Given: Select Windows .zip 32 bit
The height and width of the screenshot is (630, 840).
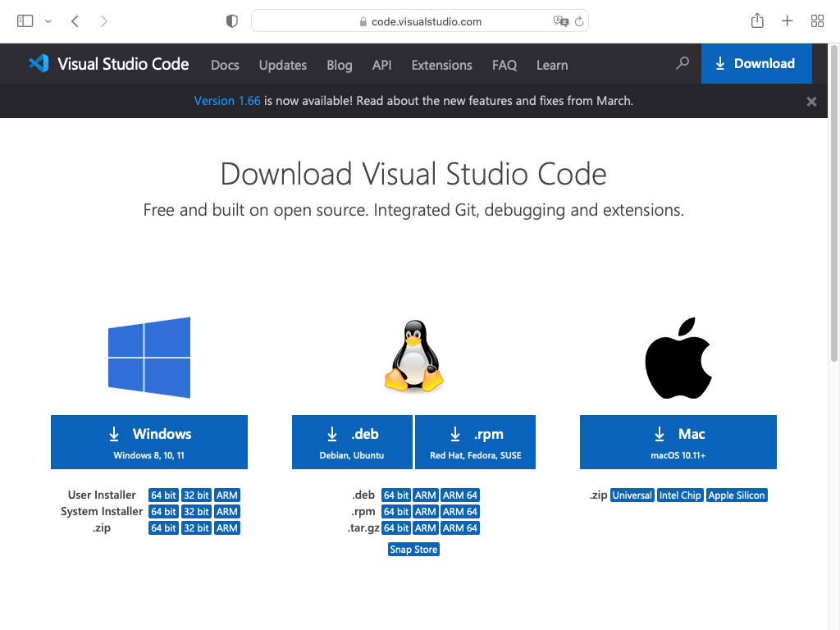Looking at the screenshot, I should click(196, 528).
